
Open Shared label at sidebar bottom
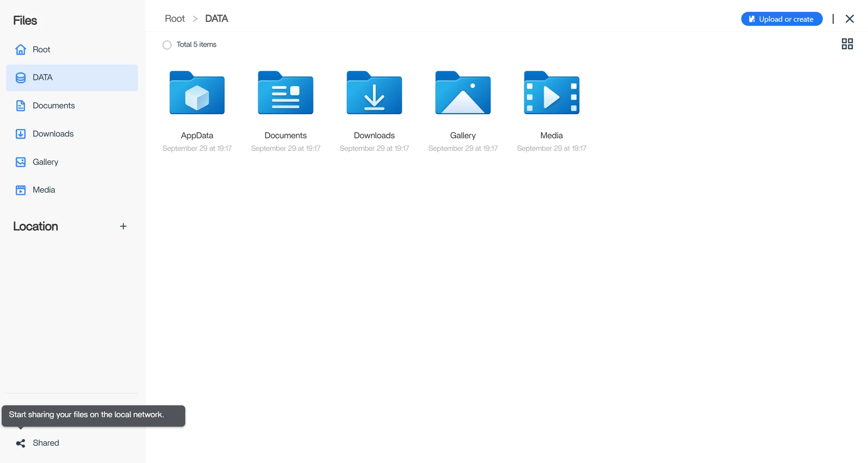pos(46,443)
